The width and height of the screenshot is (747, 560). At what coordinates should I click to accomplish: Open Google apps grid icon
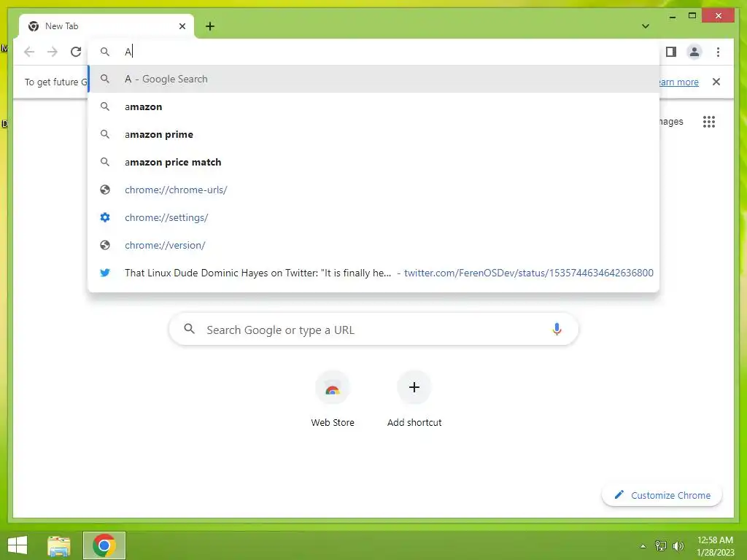coord(709,122)
